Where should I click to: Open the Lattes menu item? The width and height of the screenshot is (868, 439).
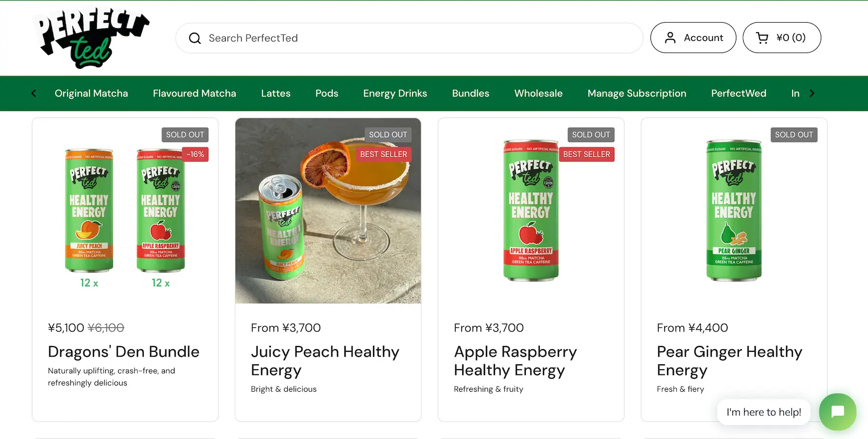click(x=276, y=93)
